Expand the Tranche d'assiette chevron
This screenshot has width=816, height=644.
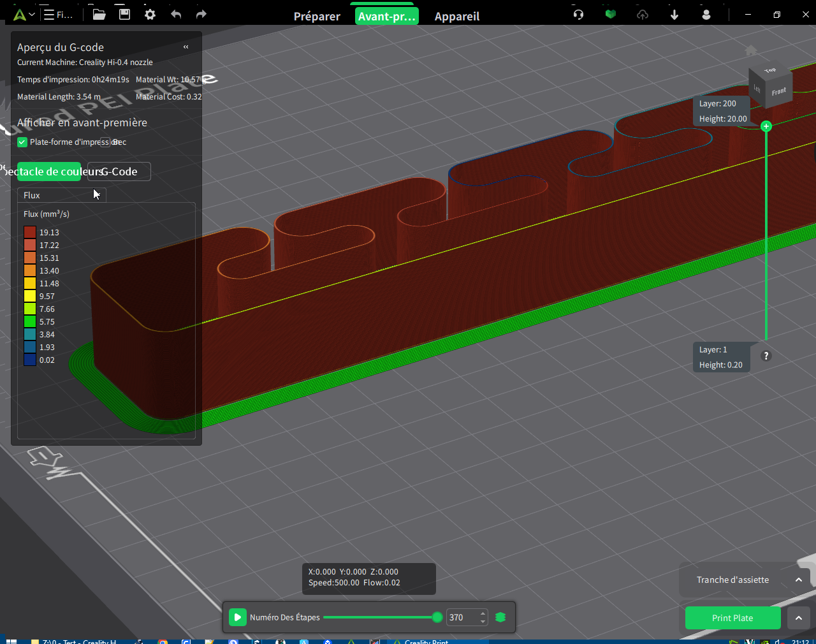pos(798,580)
